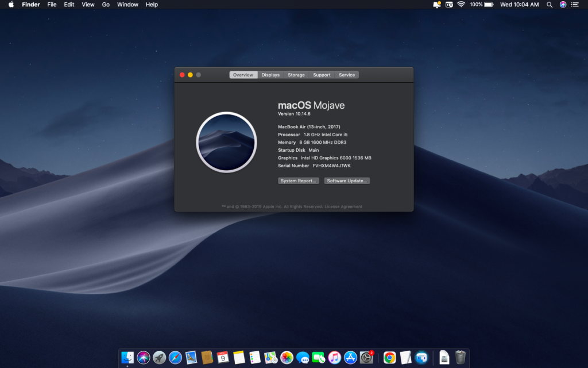Open the Mail eagle stamp icon

(191, 358)
